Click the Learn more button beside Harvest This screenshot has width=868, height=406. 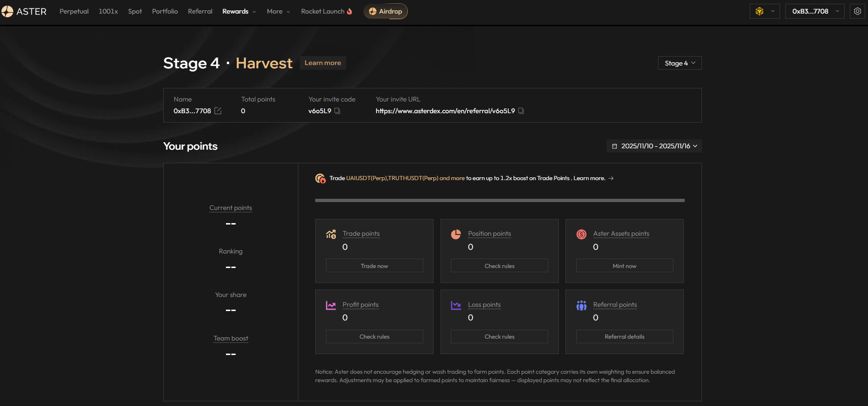[323, 63]
